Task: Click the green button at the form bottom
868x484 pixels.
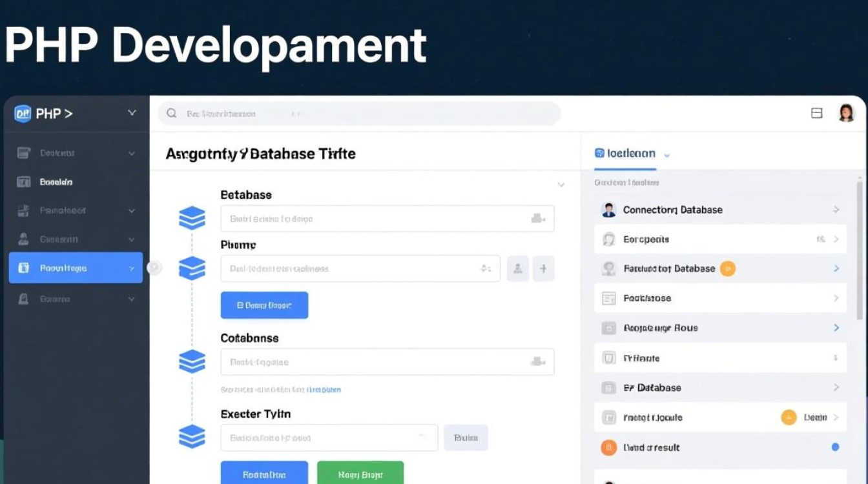Action: pos(360,474)
